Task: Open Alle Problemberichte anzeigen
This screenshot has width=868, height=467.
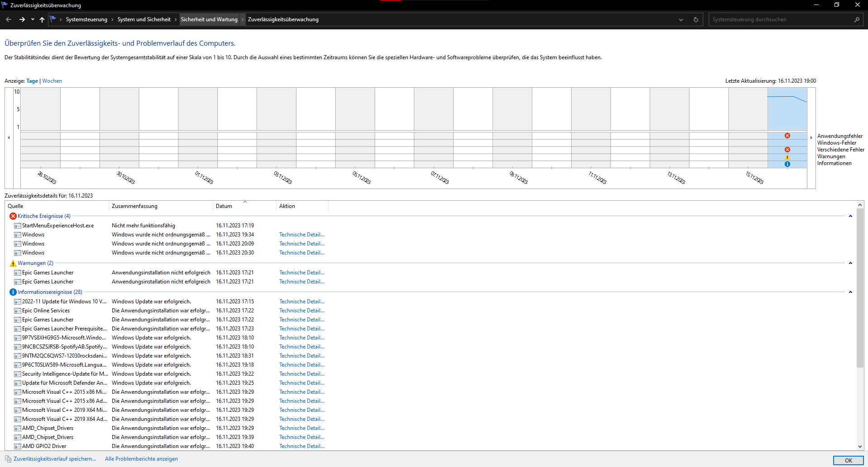Action: tap(141, 458)
